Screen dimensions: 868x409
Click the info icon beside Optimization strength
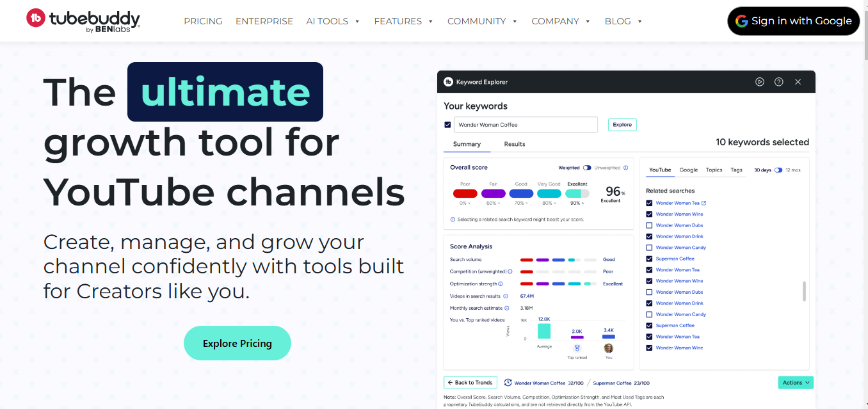pos(501,284)
